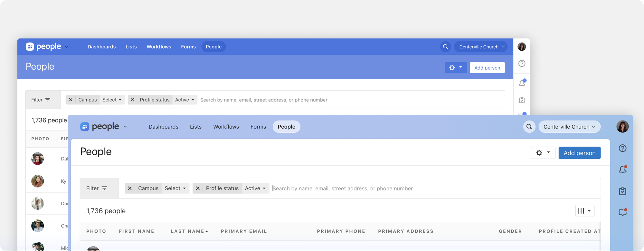Open the column layout dropdown

[584, 211]
